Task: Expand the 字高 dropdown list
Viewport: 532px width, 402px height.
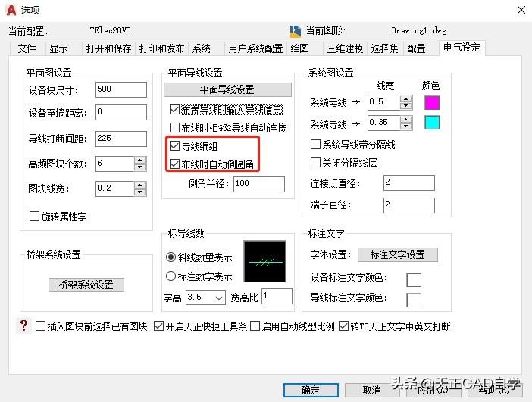Action: click(221, 298)
